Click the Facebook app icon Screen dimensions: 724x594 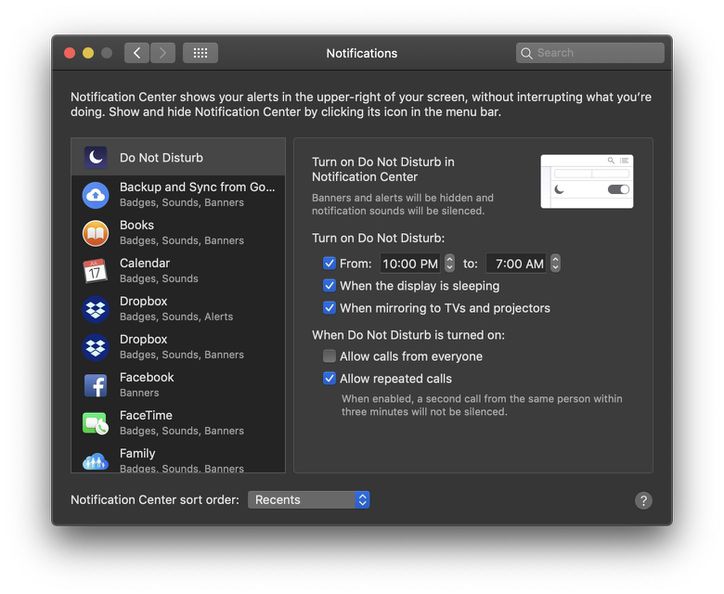(95, 385)
